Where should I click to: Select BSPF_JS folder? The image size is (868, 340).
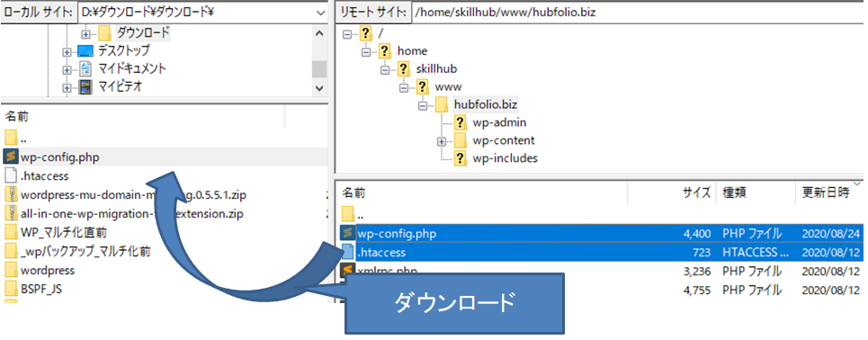point(164,290)
